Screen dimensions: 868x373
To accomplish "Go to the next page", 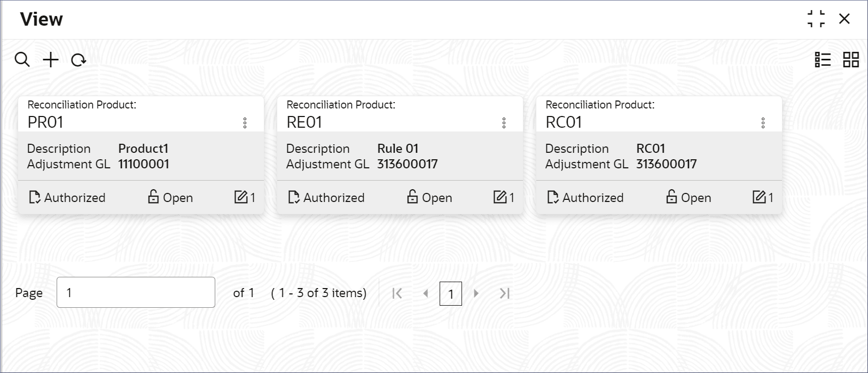I will click(476, 293).
